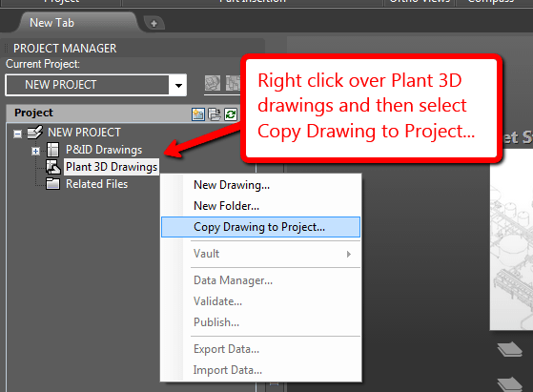Click the first toolbar icon beside project dropdown
The image size is (533, 392).
(213, 83)
